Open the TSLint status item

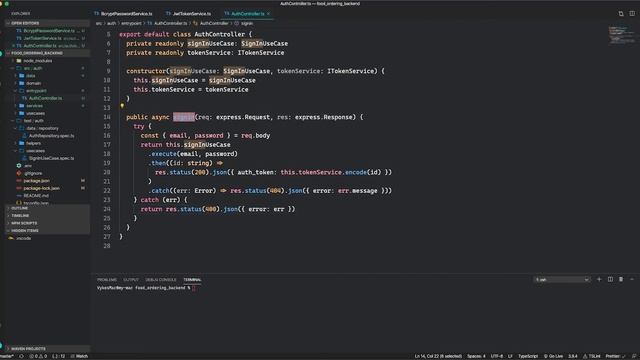pyautogui.click(x=591, y=356)
